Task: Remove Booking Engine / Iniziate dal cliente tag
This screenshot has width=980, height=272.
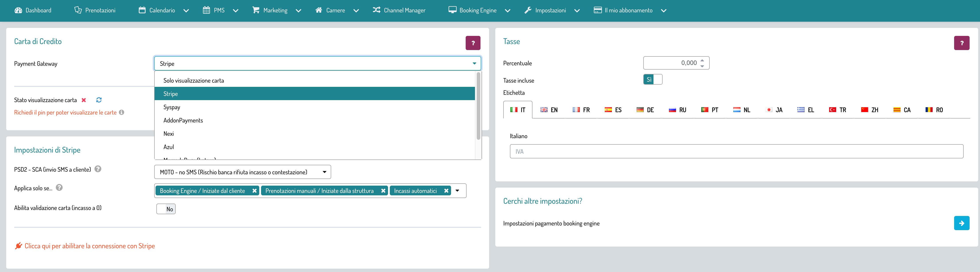Action: [254, 191]
